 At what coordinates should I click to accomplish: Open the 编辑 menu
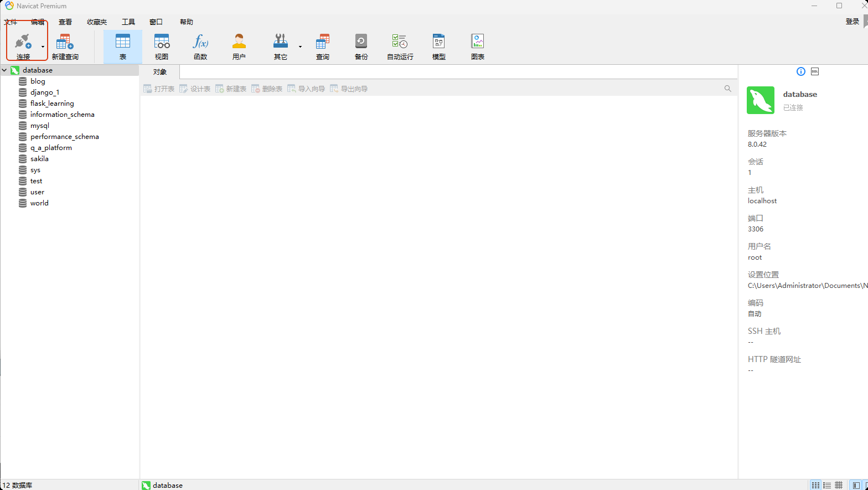point(38,22)
